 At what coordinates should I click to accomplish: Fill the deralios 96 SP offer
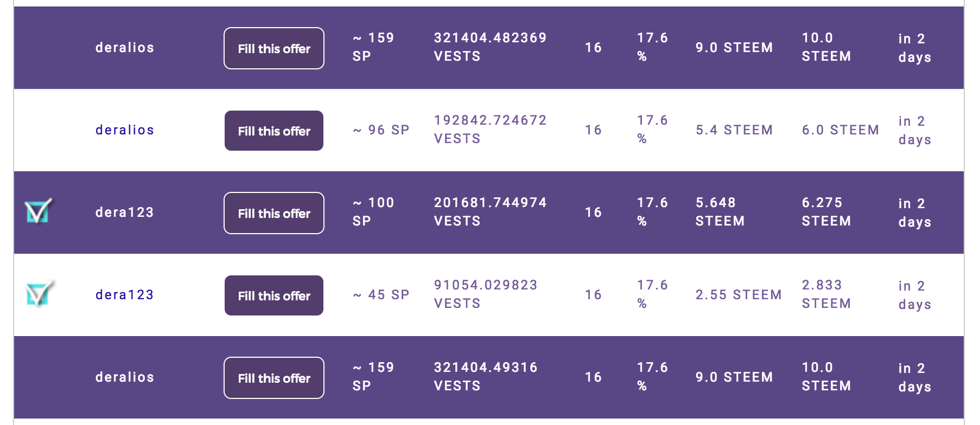(x=274, y=131)
